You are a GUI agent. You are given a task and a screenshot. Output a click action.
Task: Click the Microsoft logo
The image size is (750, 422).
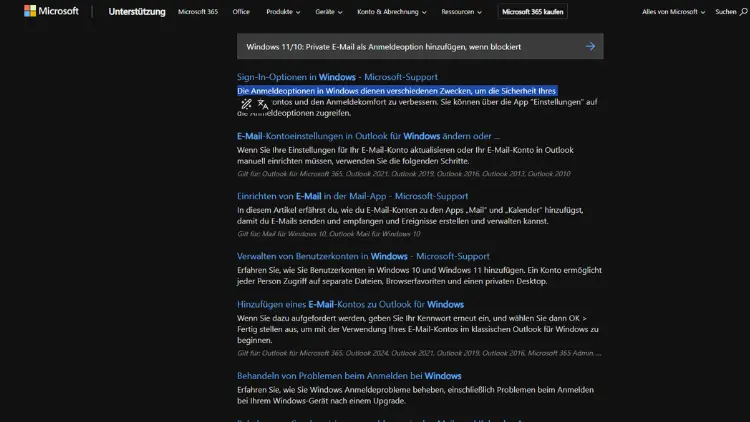pos(51,11)
